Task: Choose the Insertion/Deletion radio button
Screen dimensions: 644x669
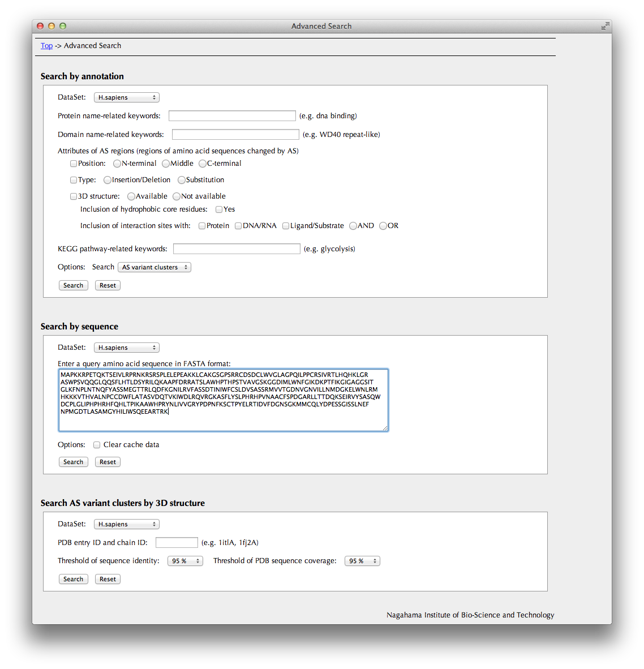Action: tap(108, 180)
